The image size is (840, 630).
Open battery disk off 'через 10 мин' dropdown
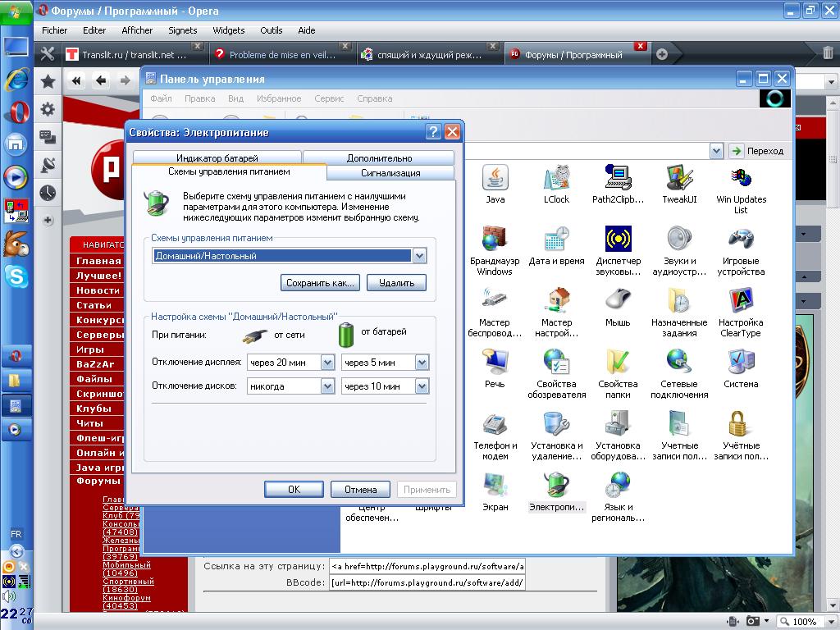(422, 386)
